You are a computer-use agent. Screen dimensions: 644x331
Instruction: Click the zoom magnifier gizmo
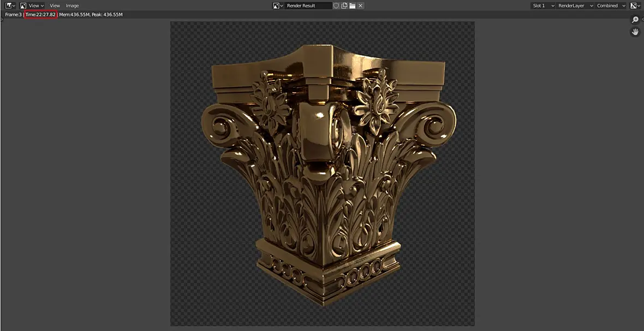click(635, 20)
